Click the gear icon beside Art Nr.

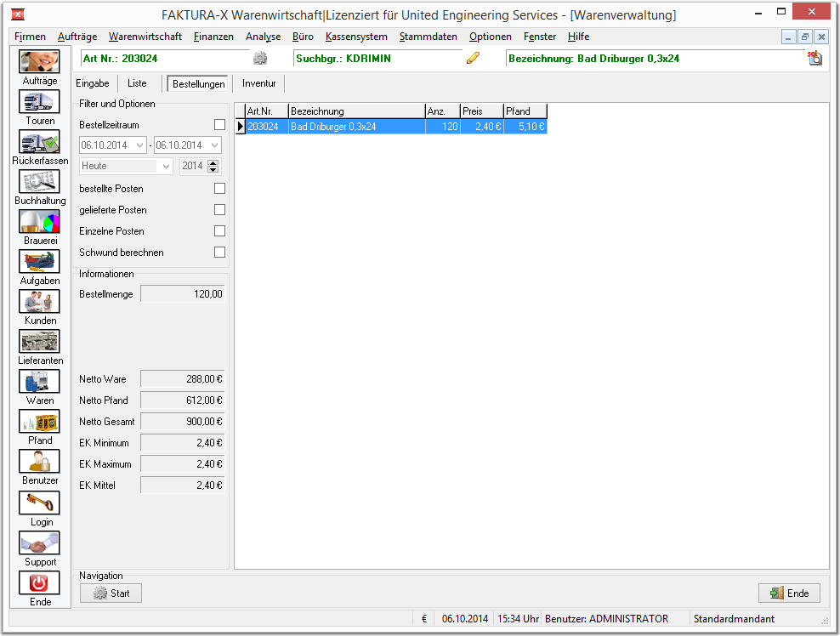(260, 59)
